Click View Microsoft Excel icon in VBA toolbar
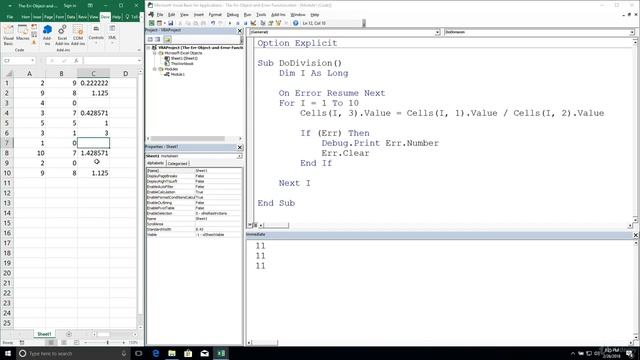This screenshot has width=640, height=360. [x=151, y=23]
